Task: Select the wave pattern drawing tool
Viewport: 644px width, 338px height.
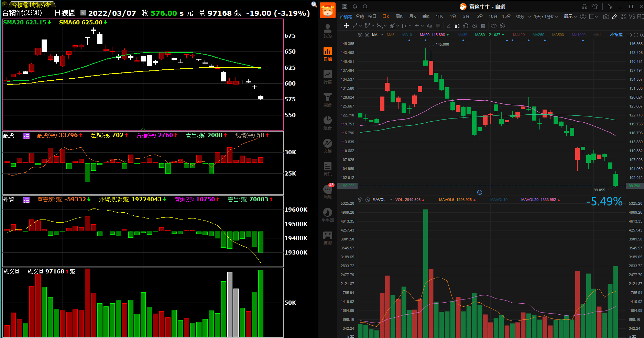Action: 380,26
